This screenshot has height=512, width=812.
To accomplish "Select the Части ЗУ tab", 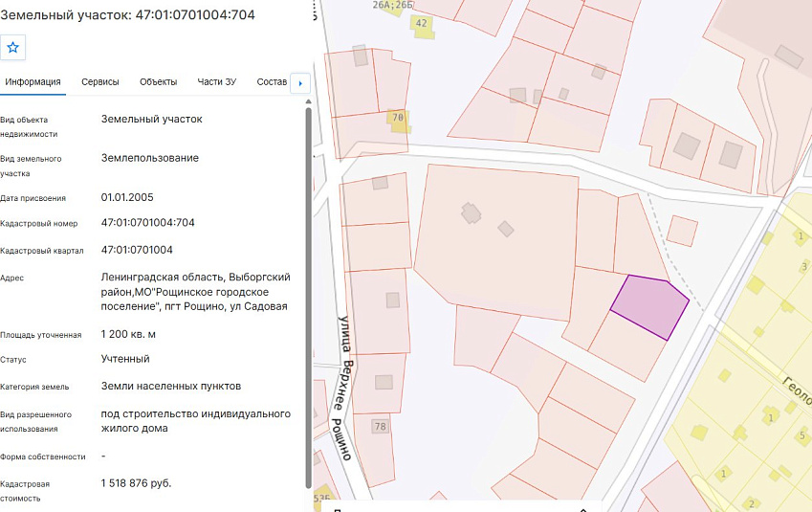I will coord(216,82).
